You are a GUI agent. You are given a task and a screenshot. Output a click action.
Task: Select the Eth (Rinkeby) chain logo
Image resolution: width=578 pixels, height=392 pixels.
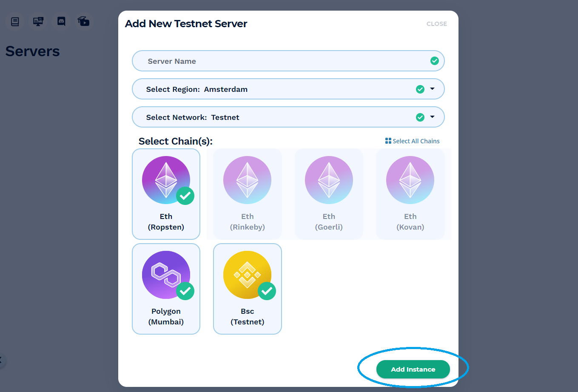coord(247,180)
